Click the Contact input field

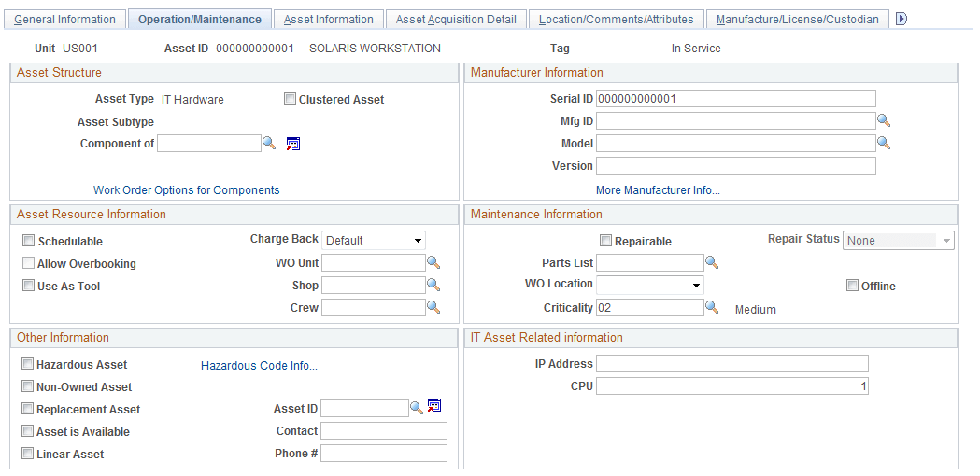pyautogui.click(x=384, y=431)
